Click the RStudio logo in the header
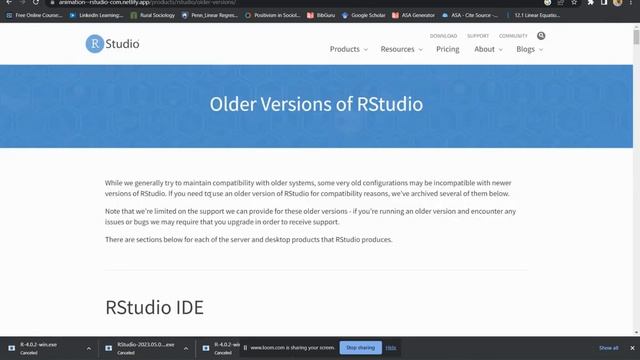640x360 pixels. tap(112, 44)
